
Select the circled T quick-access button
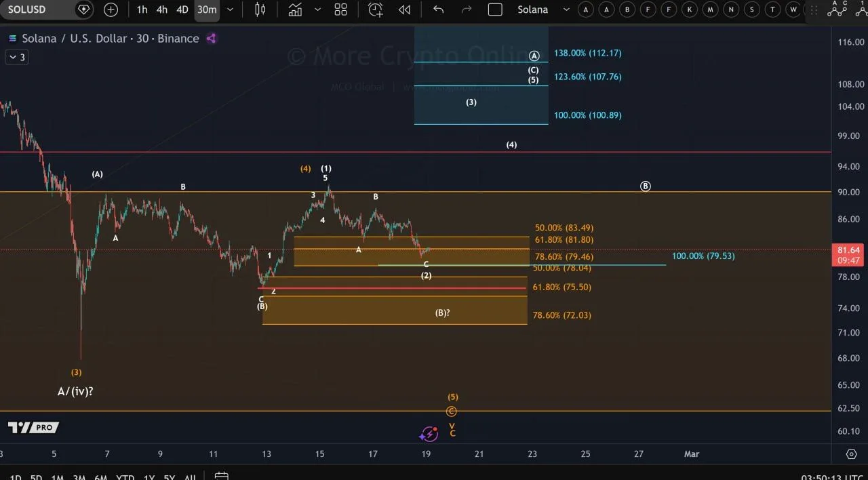click(772, 9)
